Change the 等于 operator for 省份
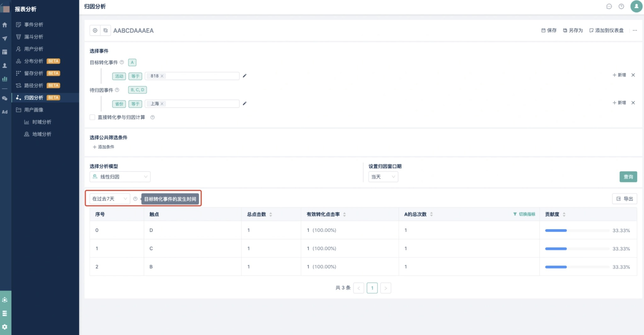The image size is (644, 335). click(x=135, y=104)
